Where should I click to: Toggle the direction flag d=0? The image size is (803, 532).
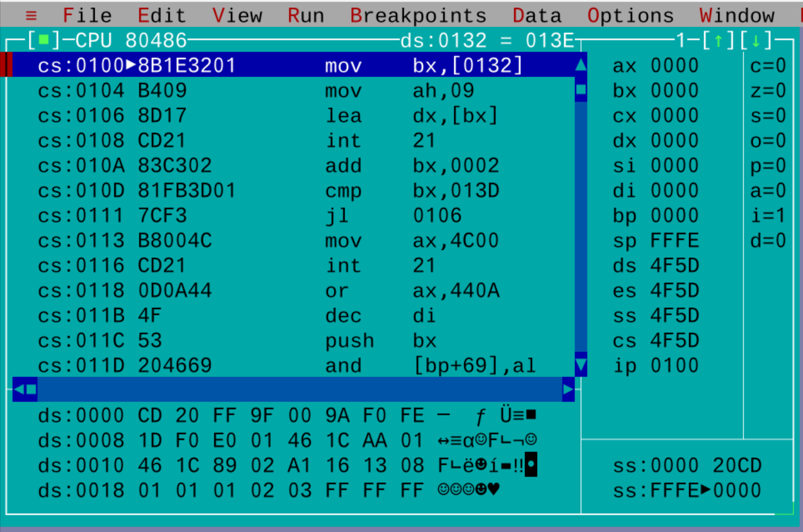[768, 240]
